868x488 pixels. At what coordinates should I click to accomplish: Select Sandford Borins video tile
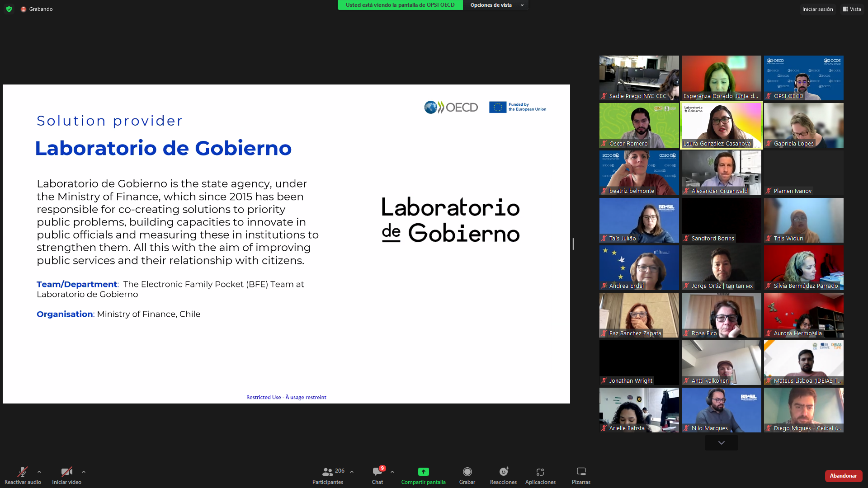coord(722,220)
